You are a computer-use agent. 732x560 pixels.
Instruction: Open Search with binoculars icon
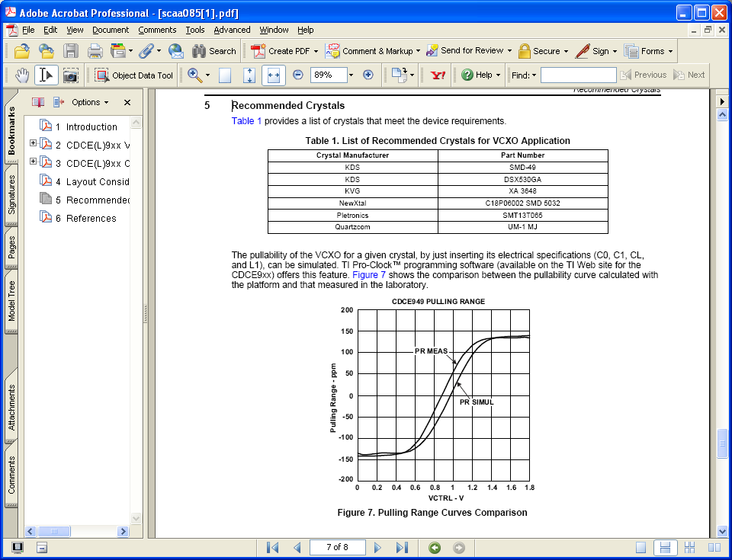pos(213,51)
